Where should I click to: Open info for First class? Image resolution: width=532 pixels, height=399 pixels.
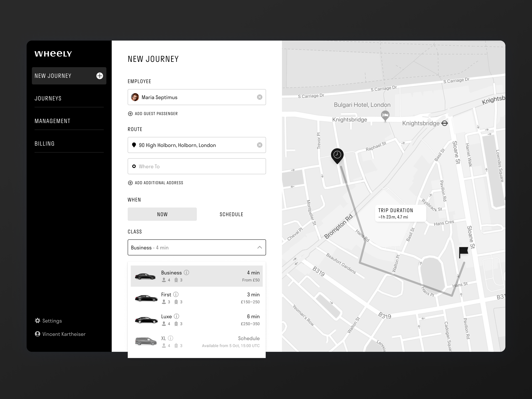click(x=176, y=294)
